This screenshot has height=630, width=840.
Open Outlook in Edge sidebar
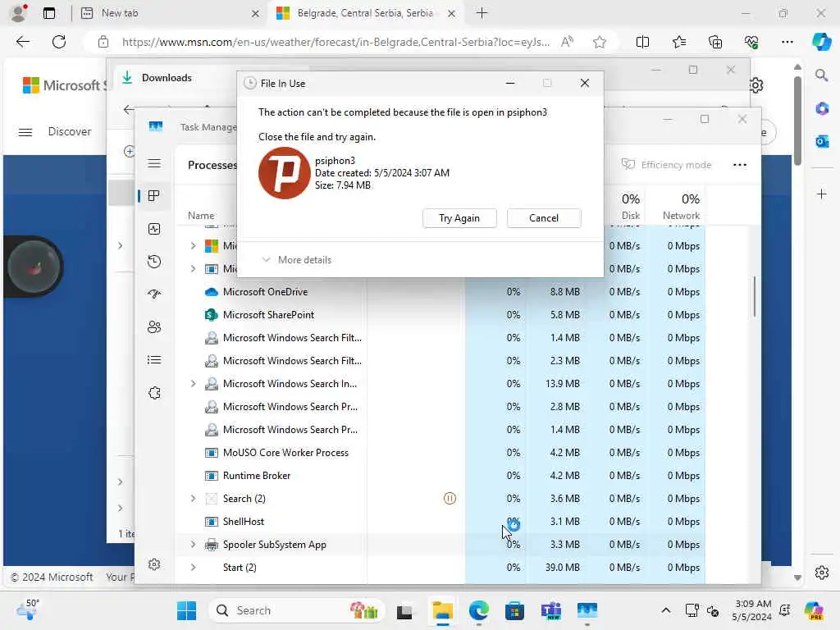[x=822, y=141]
